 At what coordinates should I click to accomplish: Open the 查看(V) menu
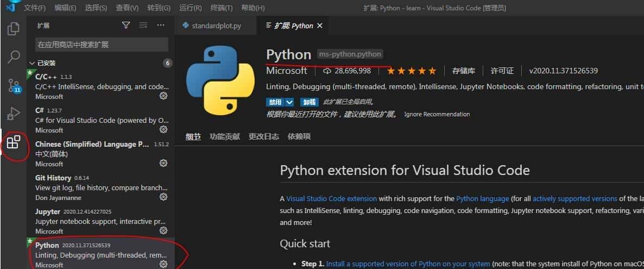click(x=127, y=8)
